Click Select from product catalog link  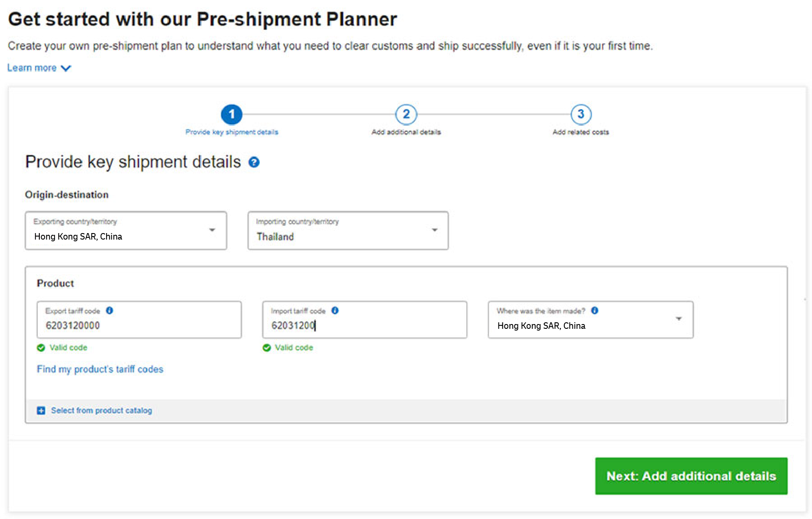[x=101, y=410]
